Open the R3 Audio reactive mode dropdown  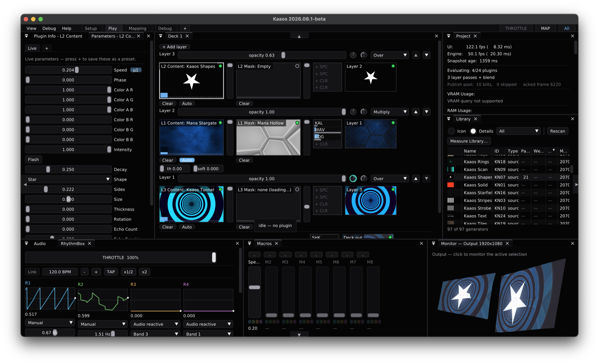155,324
